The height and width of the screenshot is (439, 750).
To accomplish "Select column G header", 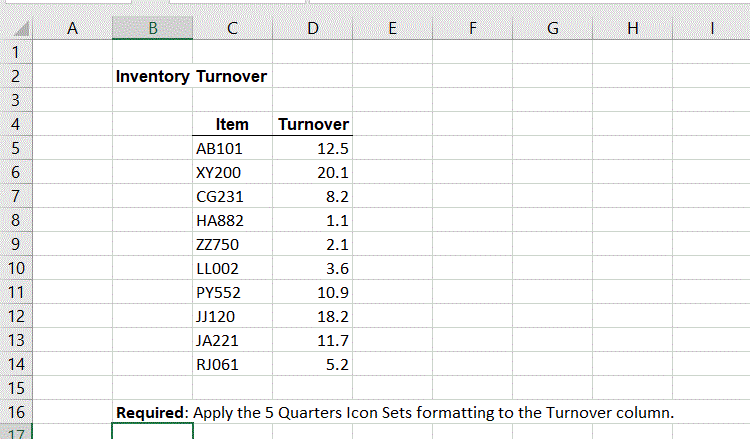I will point(552,28).
